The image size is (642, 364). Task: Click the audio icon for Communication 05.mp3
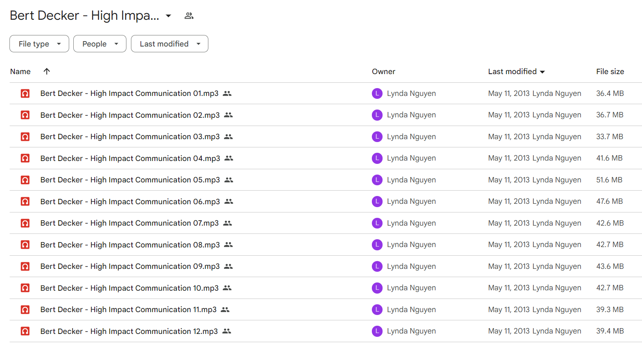[25, 180]
